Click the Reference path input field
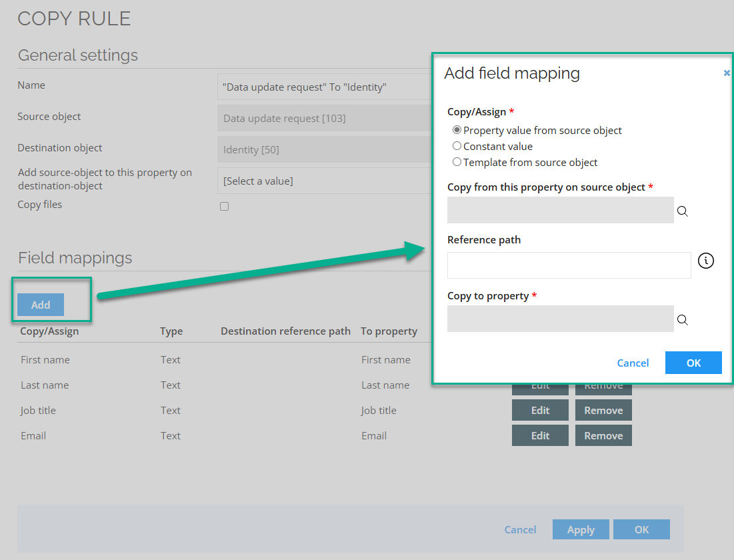 [569, 265]
